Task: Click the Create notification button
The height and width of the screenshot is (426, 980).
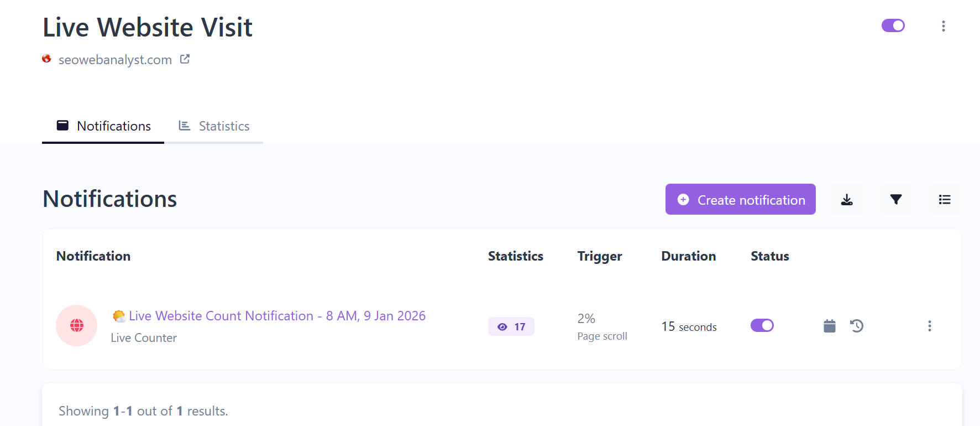Action: pos(740,199)
